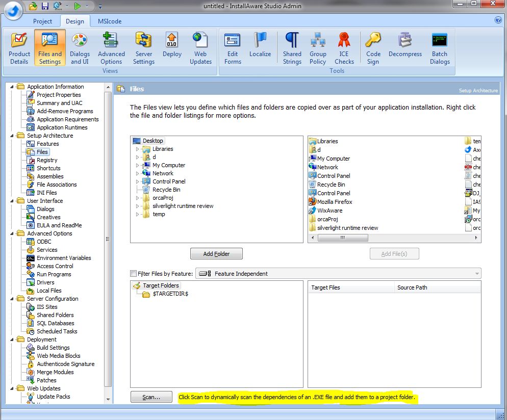507x420 pixels.
Task: Click the Save icon in quick access toolbar
Action: point(45,6)
